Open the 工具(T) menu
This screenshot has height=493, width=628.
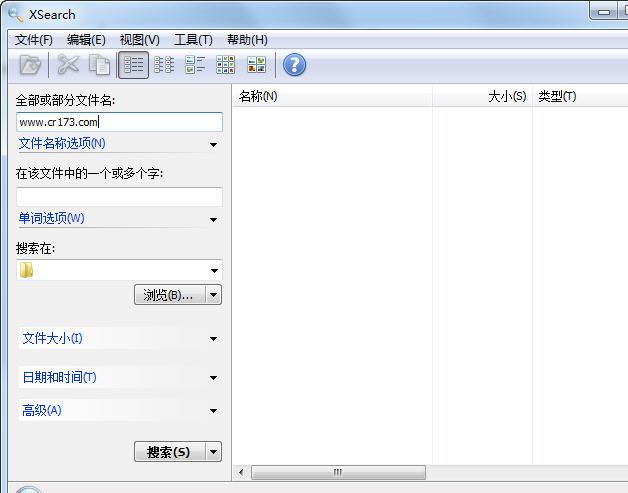tap(193, 40)
